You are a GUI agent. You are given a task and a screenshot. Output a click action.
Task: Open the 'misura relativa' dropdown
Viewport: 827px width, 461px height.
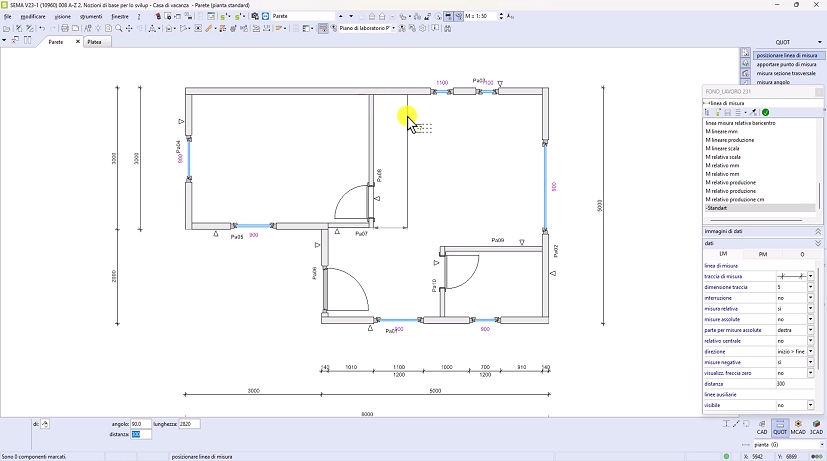pyautogui.click(x=810, y=309)
